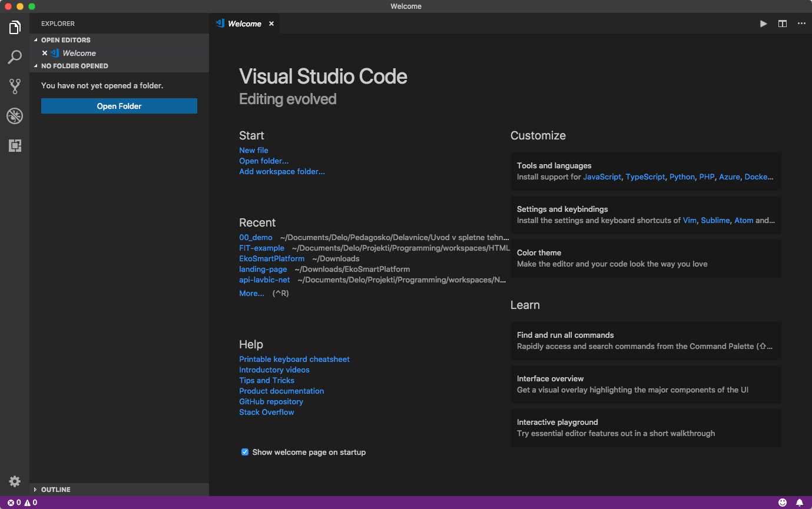Click the New file link
The image size is (812, 509).
click(x=254, y=150)
